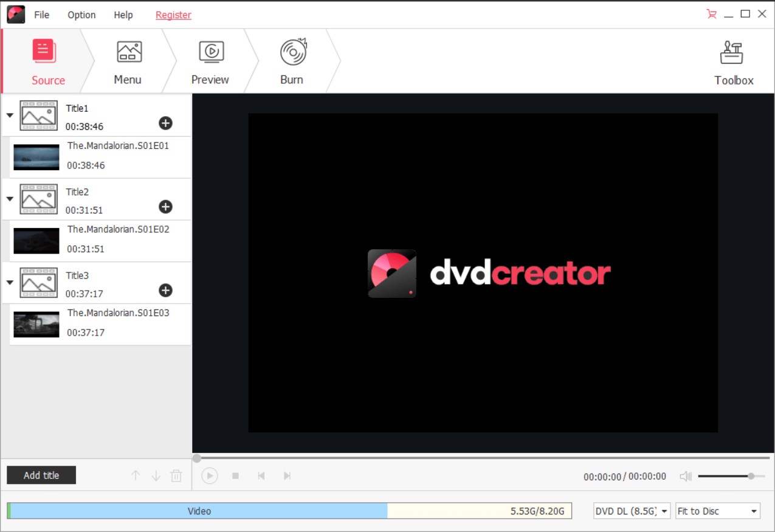Mute audio with the speaker icon
Image resolution: width=775 pixels, height=532 pixels.
(x=686, y=476)
